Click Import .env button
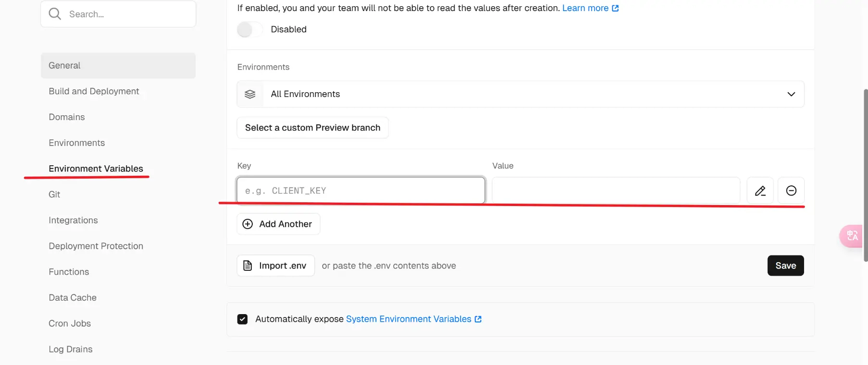This screenshot has width=868, height=365. coord(275,266)
